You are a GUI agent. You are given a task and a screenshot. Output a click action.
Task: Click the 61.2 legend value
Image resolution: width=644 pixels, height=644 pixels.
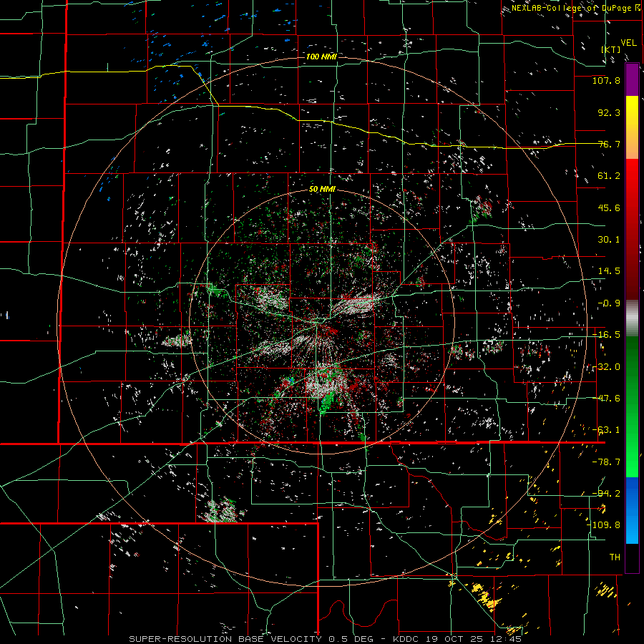(609, 176)
